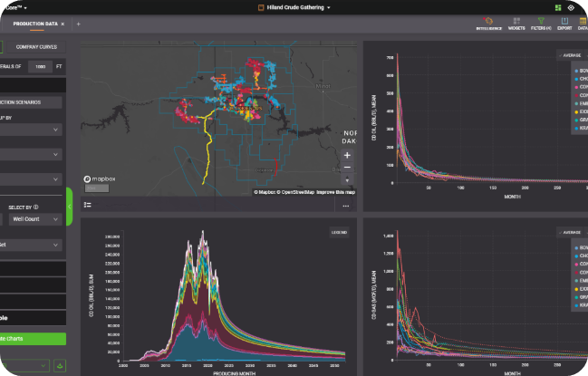Open the map widget more options ellipsis
Screen dimensions: 588x376
345,205
